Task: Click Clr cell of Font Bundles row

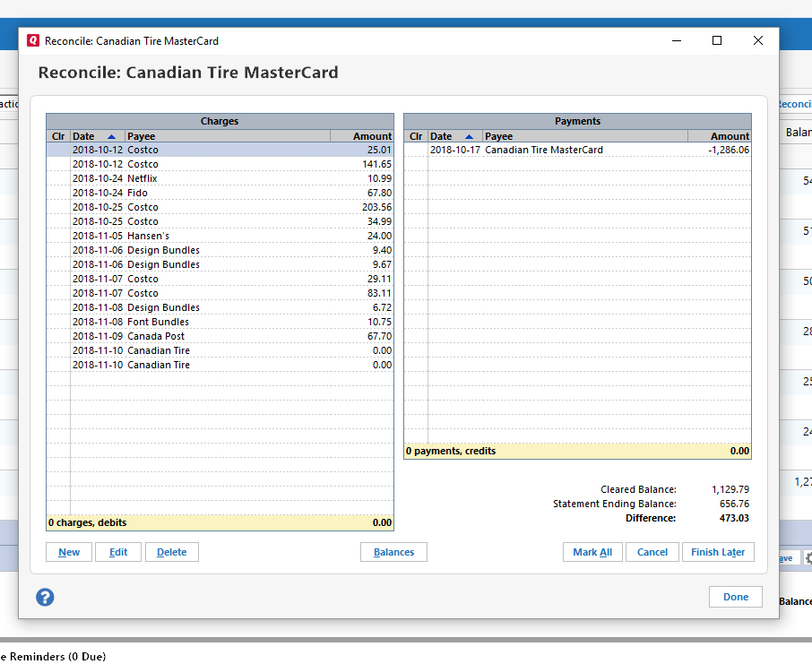Action: (x=58, y=322)
